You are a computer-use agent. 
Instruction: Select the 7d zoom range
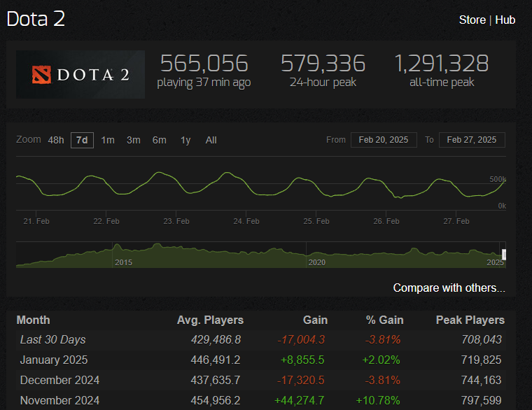[x=82, y=140]
